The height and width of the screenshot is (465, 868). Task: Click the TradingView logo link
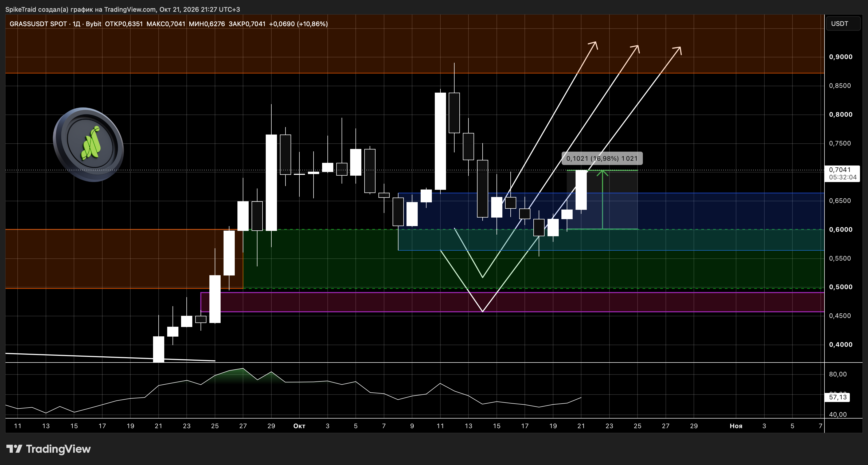coord(49,449)
